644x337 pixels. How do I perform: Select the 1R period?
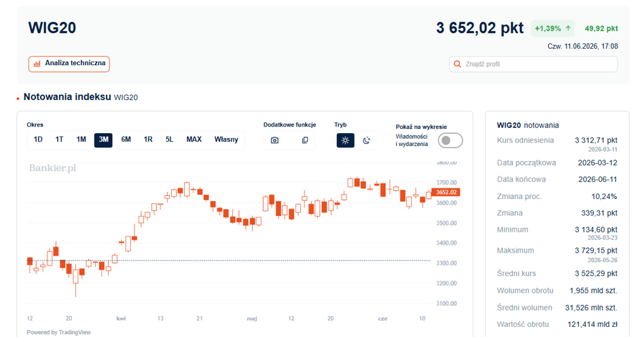point(148,139)
